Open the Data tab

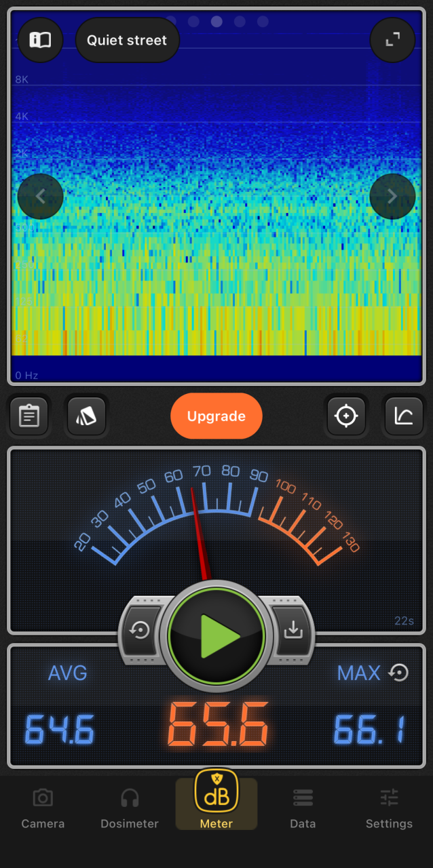tap(303, 808)
